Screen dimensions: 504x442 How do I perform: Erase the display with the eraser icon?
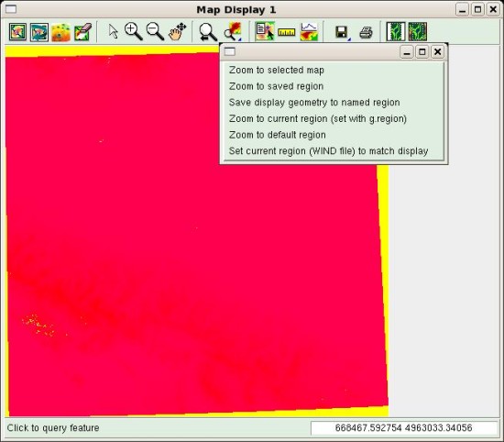82,31
